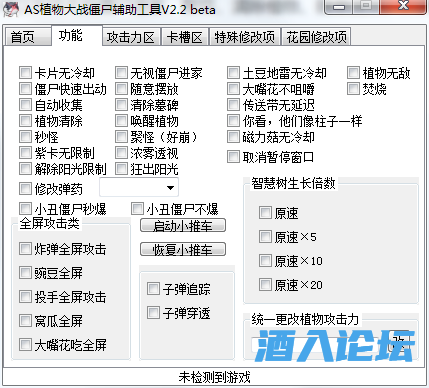Tick 磁力菇无冷却 checkbox
The image size is (429, 388).
233,137
